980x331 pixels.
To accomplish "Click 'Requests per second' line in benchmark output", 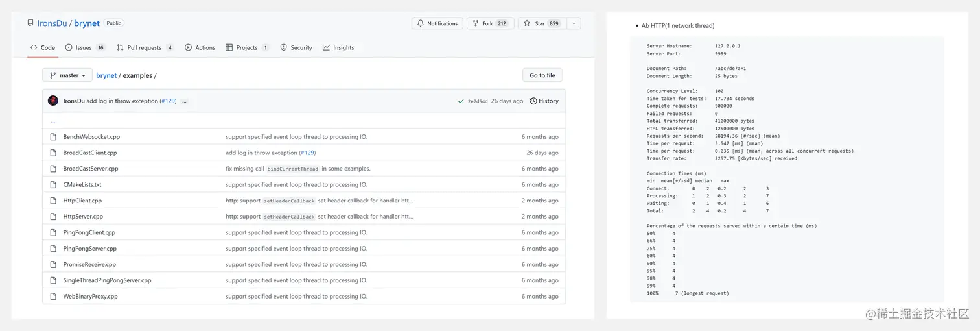I will (713, 136).
